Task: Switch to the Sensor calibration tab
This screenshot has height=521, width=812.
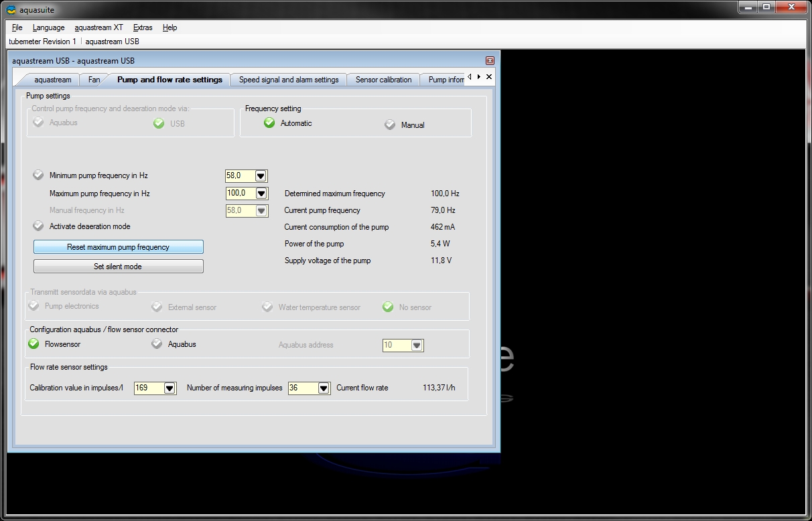Action: [x=383, y=80]
